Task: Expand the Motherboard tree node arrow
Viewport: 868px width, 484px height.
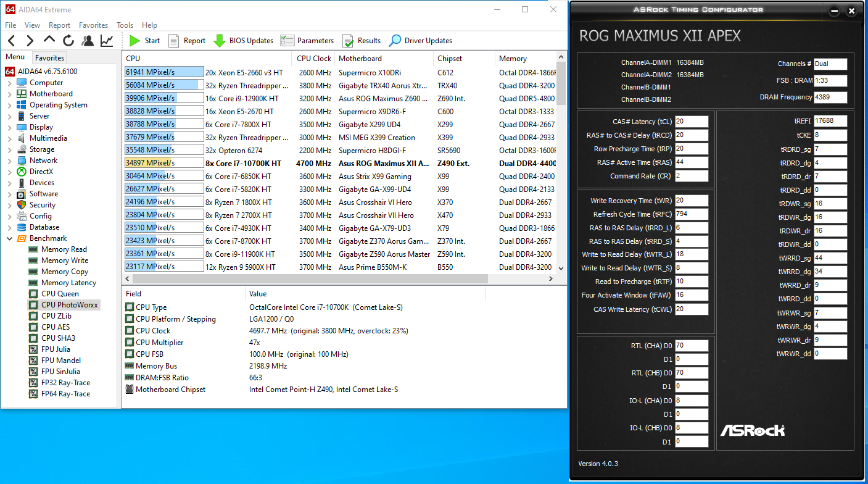Action: pos(10,94)
